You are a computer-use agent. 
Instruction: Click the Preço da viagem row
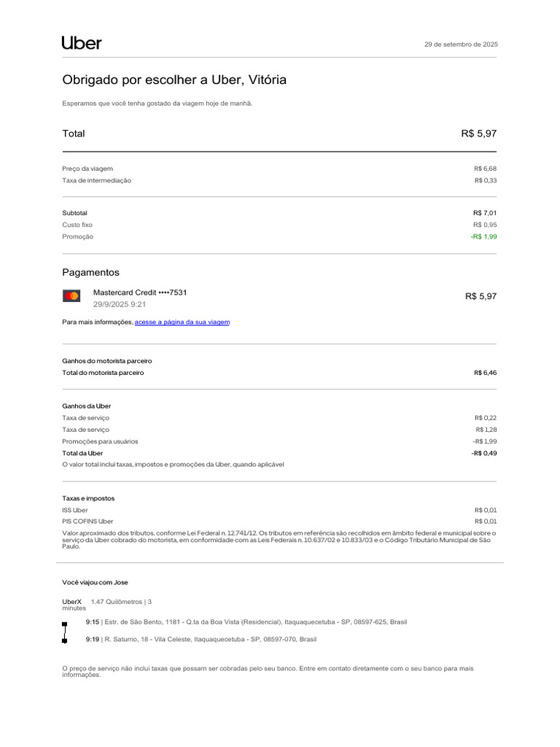click(279, 169)
